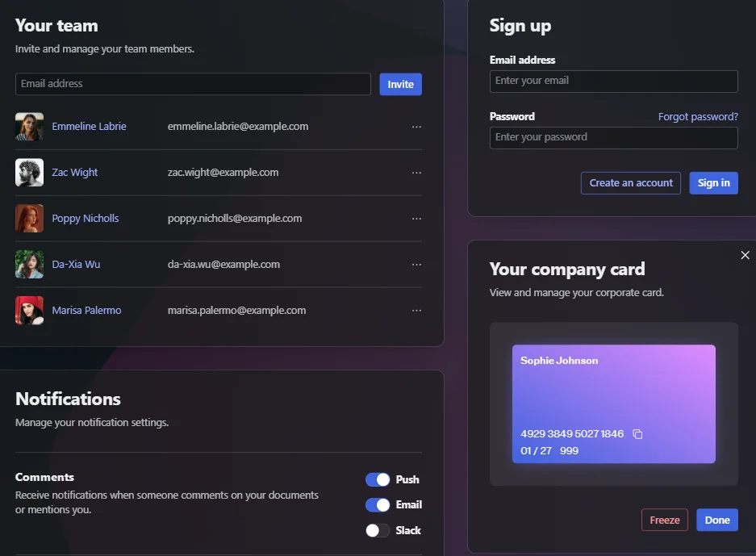The width and height of the screenshot is (756, 556).
Task: Open more options for Zac Wight
Action: click(x=416, y=173)
